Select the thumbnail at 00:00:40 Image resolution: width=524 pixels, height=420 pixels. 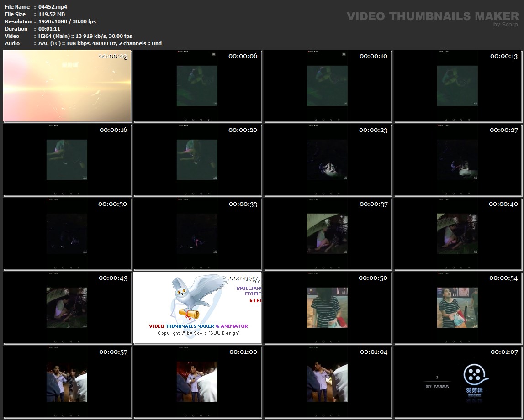(x=457, y=234)
